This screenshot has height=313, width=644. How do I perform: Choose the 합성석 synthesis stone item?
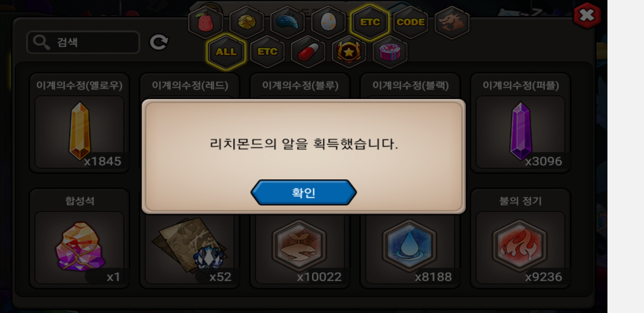point(79,239)
